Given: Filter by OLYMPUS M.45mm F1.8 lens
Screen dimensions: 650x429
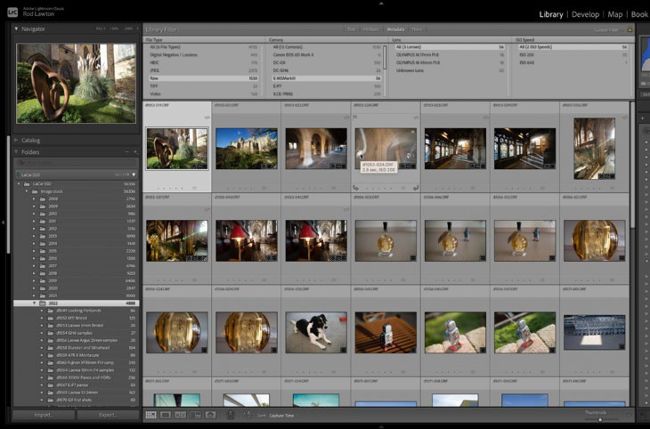Looking at the screenshot, I should tap(450, 63).
